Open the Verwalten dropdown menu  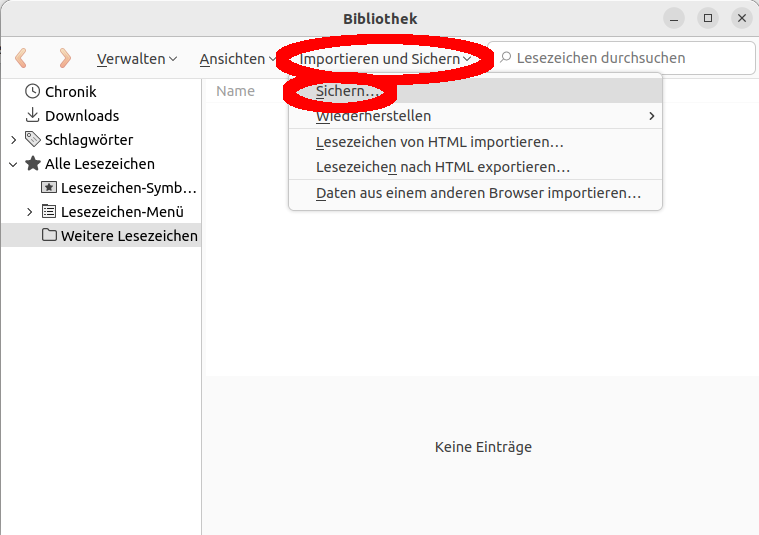coord(136,59)
